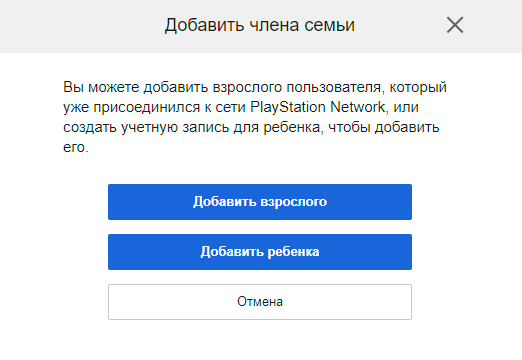Start adding an existing adult PSN user
Screen dimensions: 522x360
pyautogui.click(x=260, y=202)
